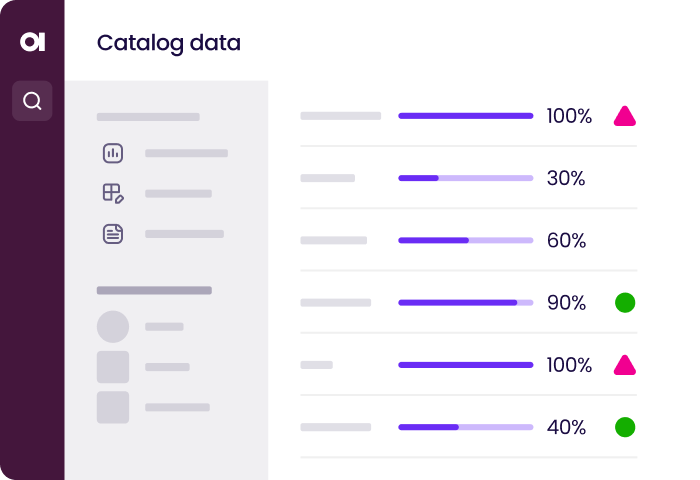
Task: Click the 60% percentage label
Action: pos(566,240)
